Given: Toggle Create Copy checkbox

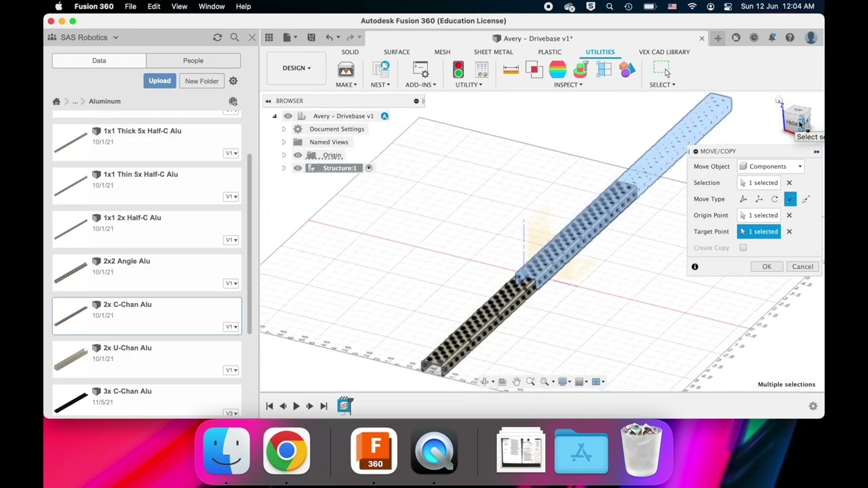Looking at the screenshot, I should click(743, 248).
